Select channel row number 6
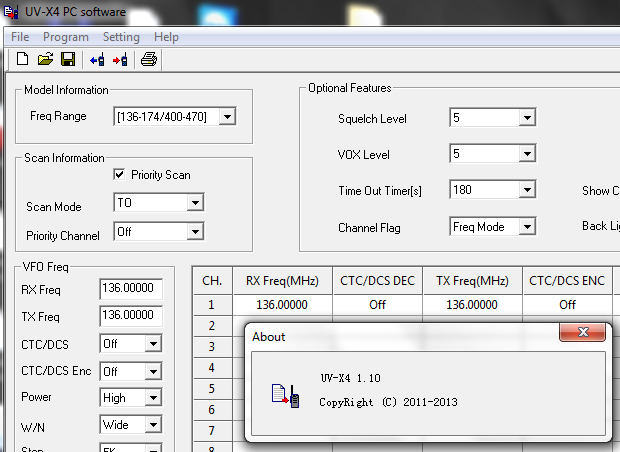The image size is (620, 452). 212,410
